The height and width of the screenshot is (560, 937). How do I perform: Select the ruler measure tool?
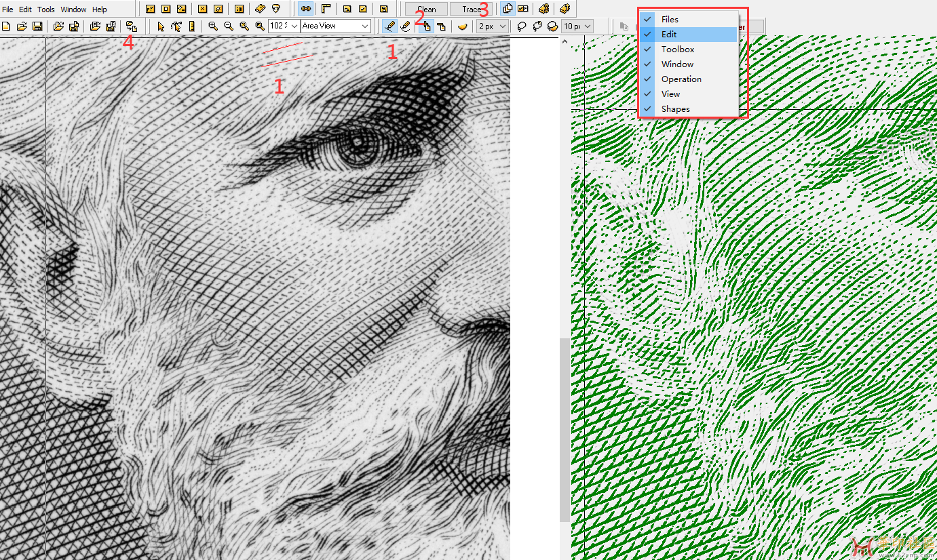pyautogui.click(x=192, y=26)
